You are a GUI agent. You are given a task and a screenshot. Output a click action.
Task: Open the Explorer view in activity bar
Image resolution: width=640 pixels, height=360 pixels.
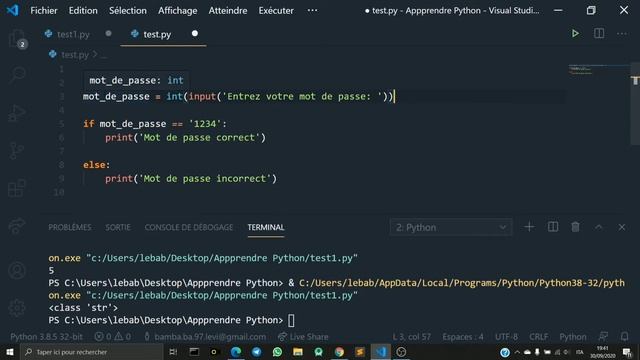(x=17, y=39)
